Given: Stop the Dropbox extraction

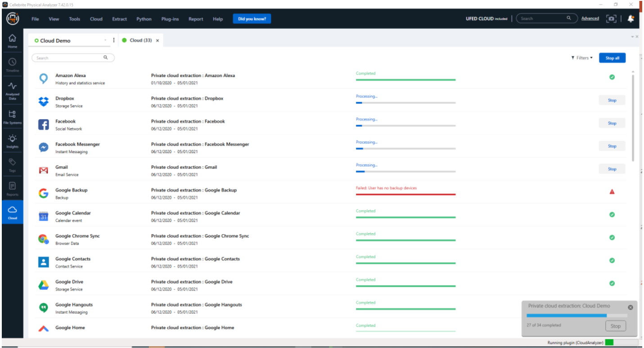Looking at the screenshot, I should (612, 100).
